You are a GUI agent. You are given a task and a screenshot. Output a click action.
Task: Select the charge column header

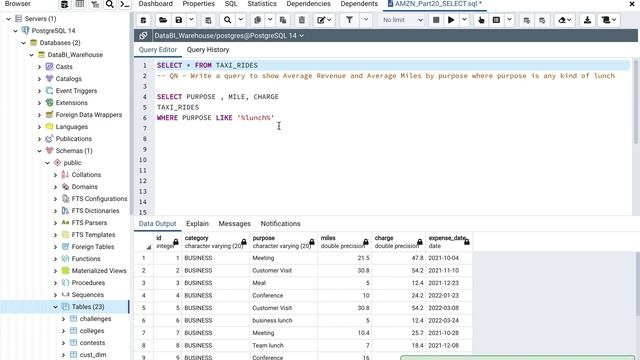399,242
